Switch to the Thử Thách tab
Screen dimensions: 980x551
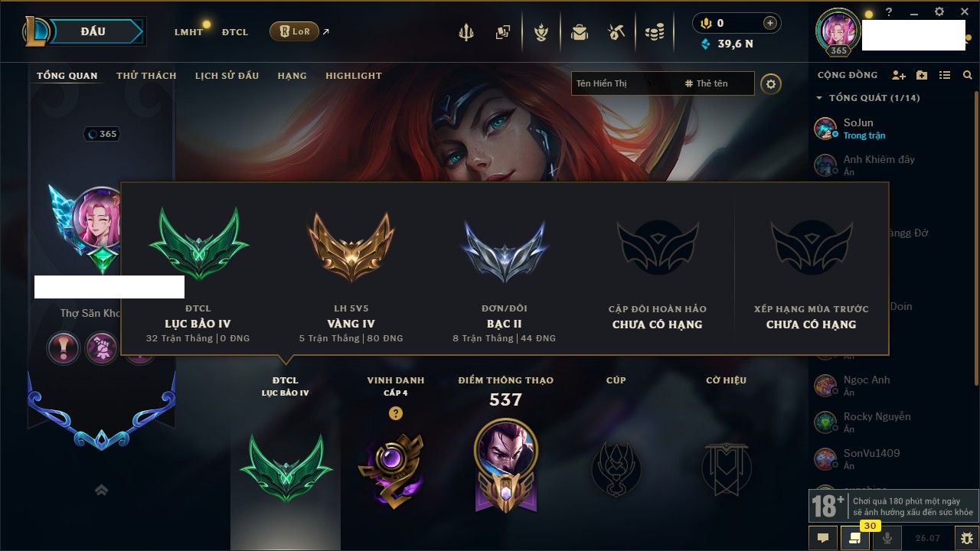146,76
